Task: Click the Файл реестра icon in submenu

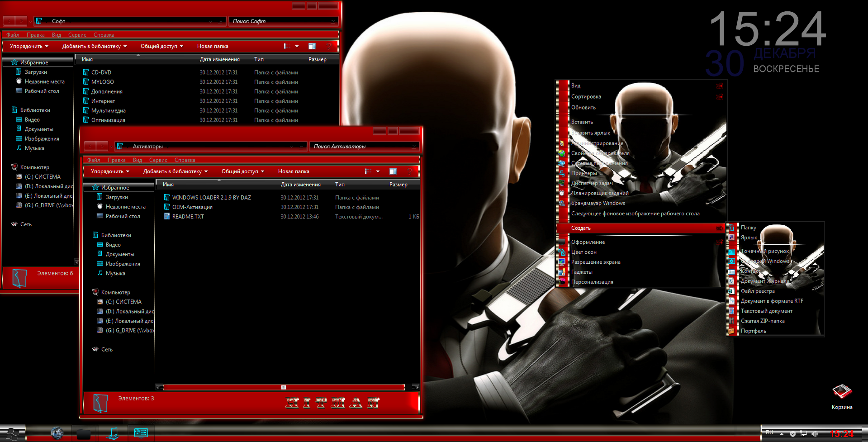Action: (x=731, y=291)
